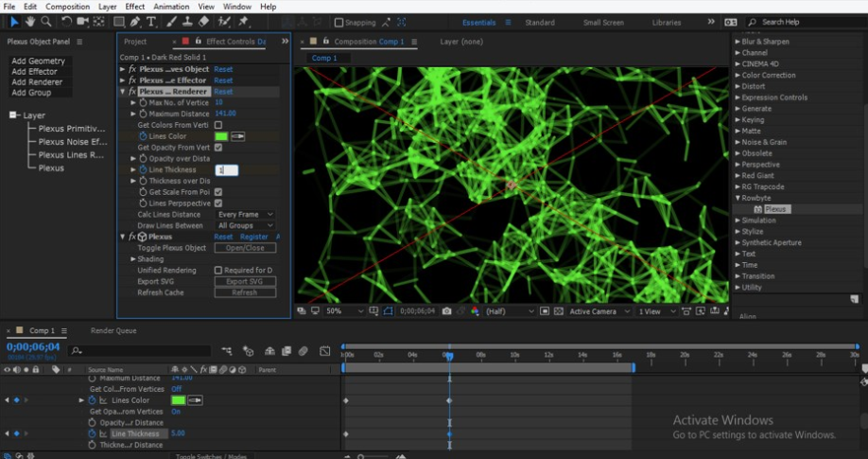868x459 pixels.
Task: Toggle the Snapping checkbox
Action: [x=339, y=22]
